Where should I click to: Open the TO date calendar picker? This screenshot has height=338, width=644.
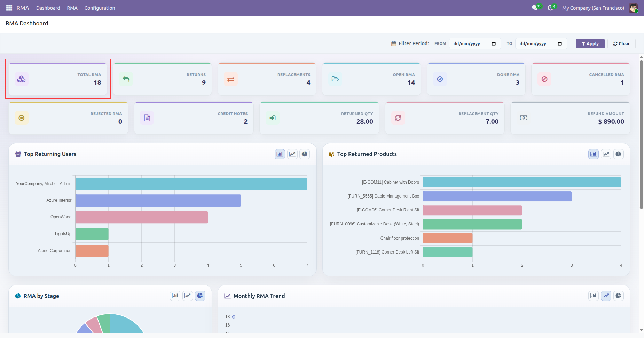[x=560, y=43]
